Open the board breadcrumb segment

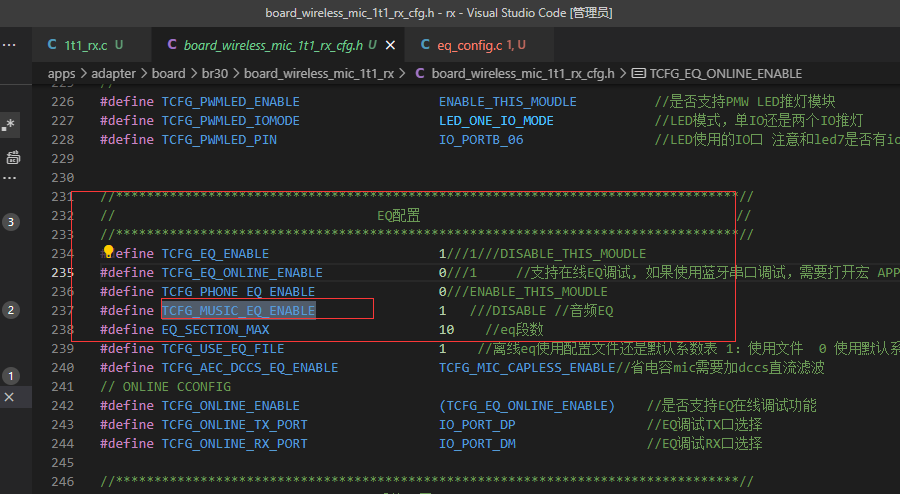(x=168, y=73)
